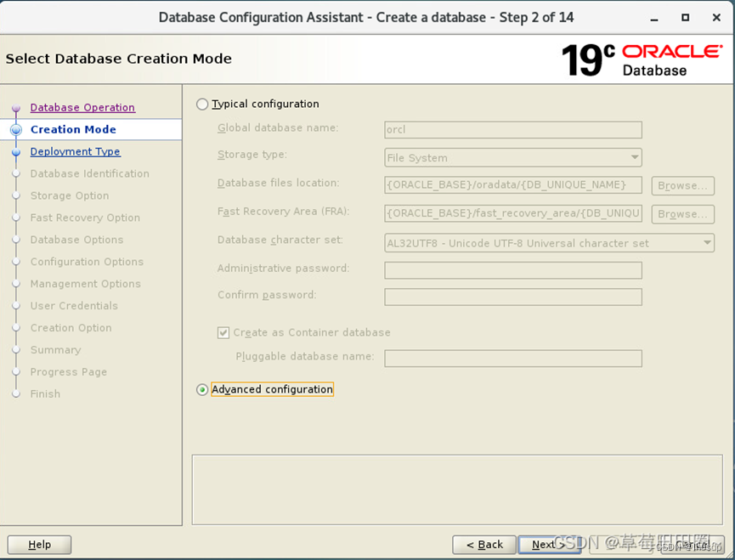This screenshot has width=735, height=560.
Task: Select Creation Mode step
Action: (73, 129)
